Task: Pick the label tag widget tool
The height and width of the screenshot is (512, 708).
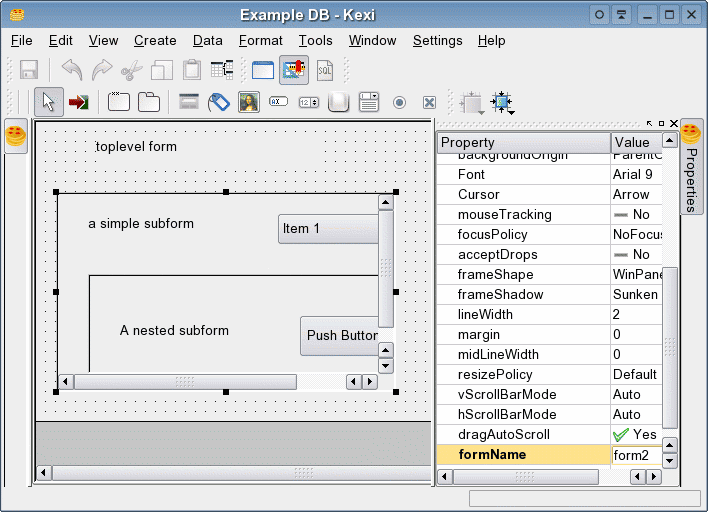Action: [219, 102]
